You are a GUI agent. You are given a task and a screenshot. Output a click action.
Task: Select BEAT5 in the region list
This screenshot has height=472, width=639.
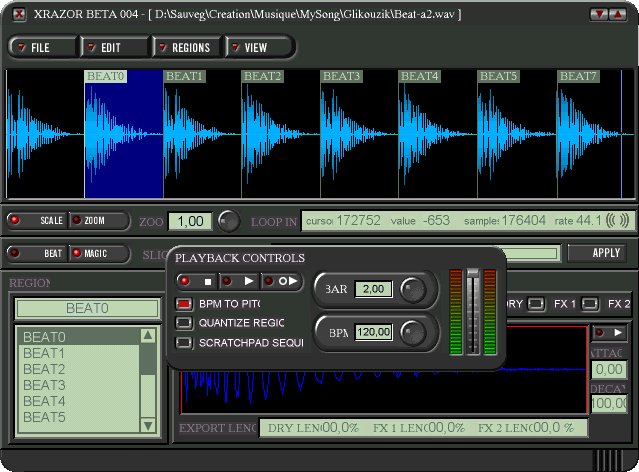point(80,417)
